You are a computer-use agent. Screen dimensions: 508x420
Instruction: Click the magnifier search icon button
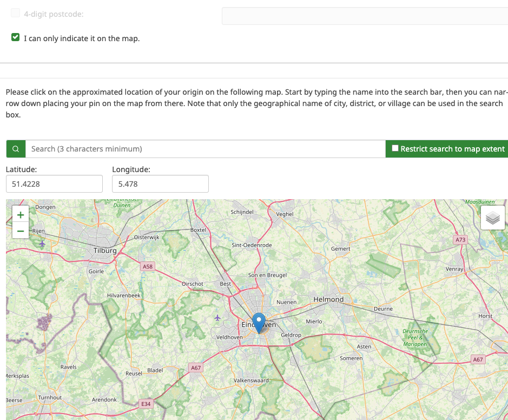click(x=16, y=149)
